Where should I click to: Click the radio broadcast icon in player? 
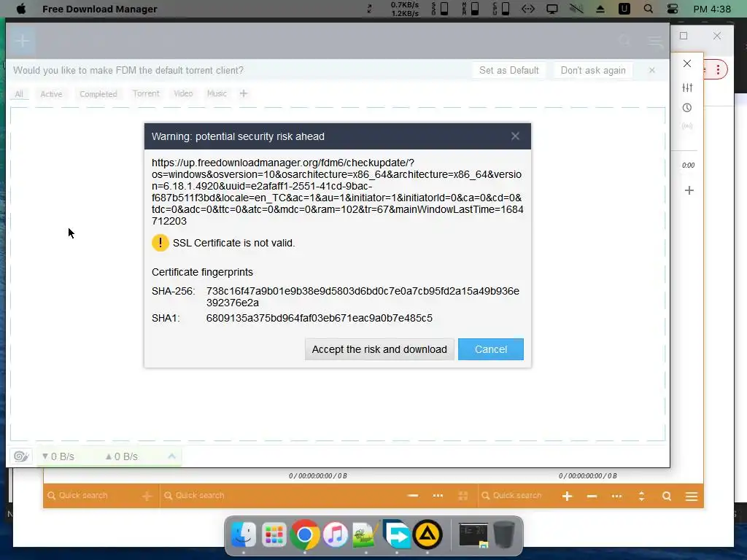click(x=687, y=126)
